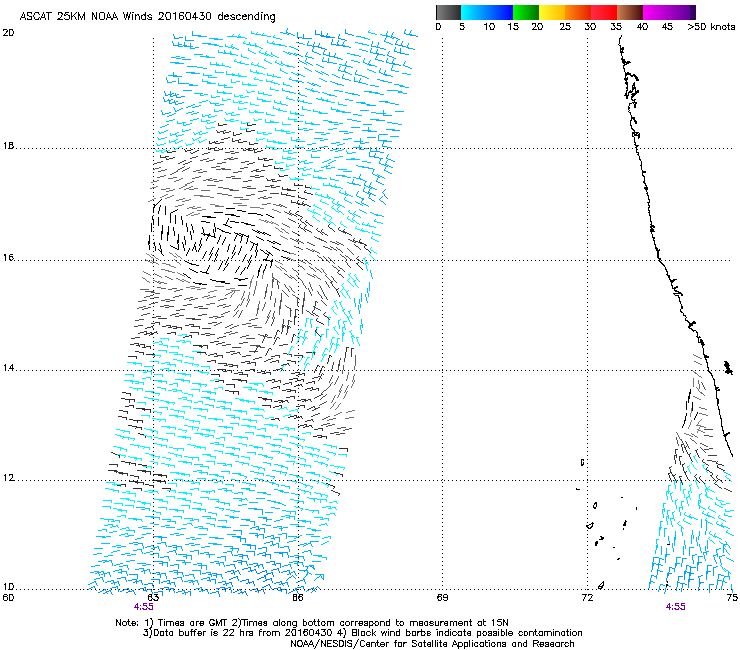
Task: Click the green 15-20 knots color band
Action: tap(525, 12)
